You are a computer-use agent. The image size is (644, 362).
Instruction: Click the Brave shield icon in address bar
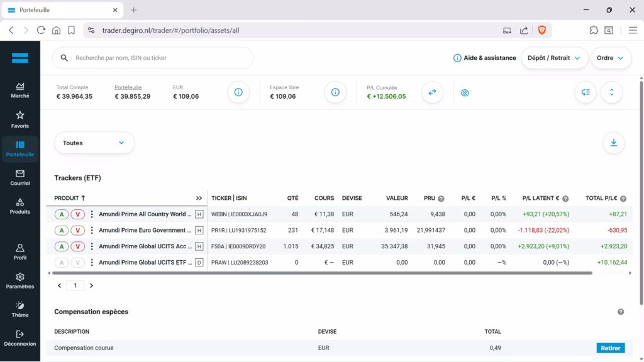[541, 30]
